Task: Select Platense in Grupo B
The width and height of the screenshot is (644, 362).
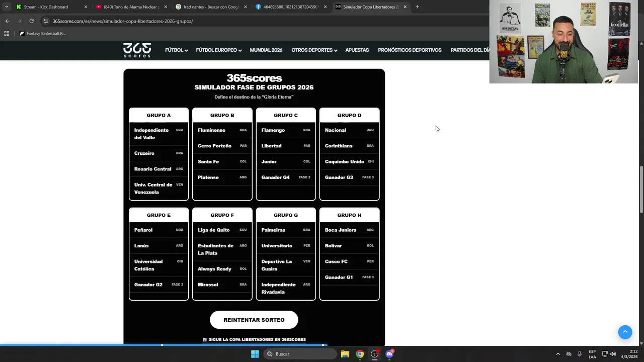Action: click(x=222, y=177)
